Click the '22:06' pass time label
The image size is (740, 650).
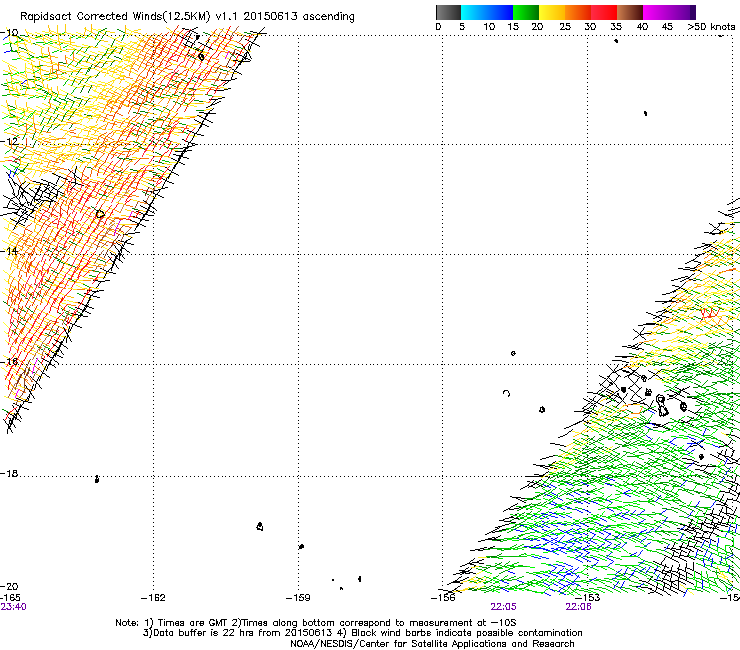tap(578, 607)
